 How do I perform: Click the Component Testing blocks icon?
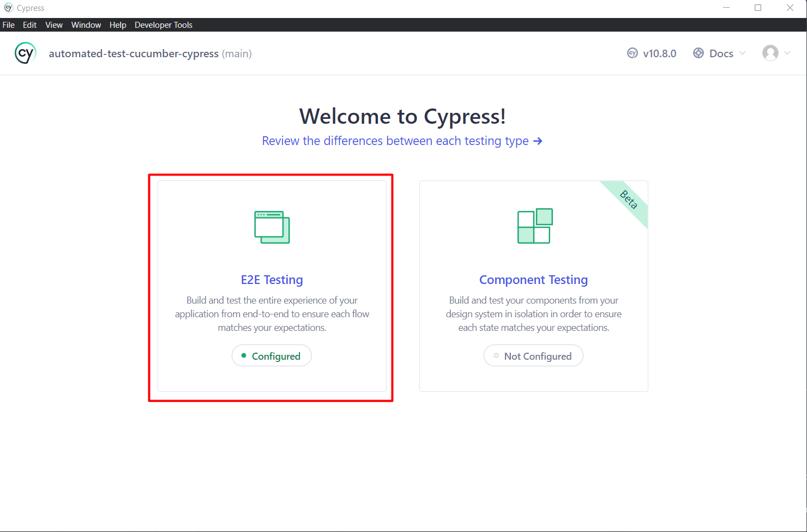(534, 225)
